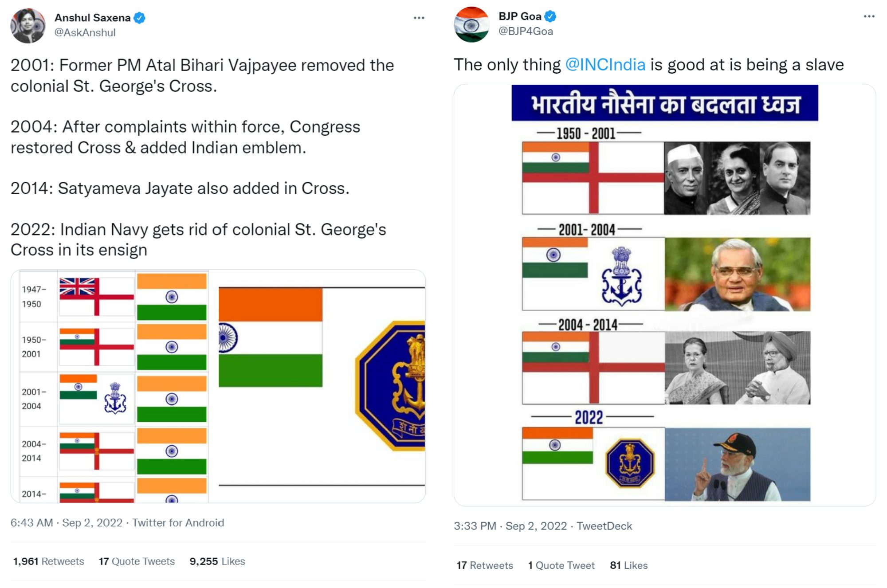View BJP Goa's 17 Retweets list
This screenshot has width=887, height=588.
click(x=485, y=565)
